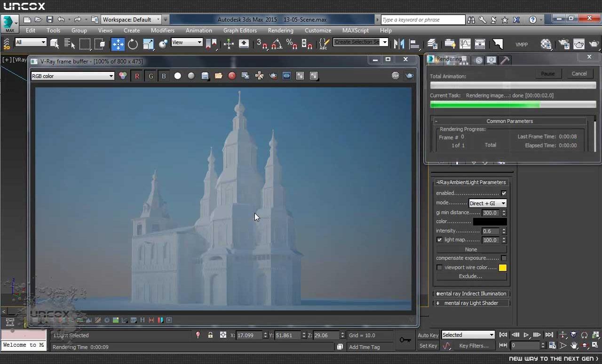Click the yellow viewport wire color swatch

[x=503, y=268]
